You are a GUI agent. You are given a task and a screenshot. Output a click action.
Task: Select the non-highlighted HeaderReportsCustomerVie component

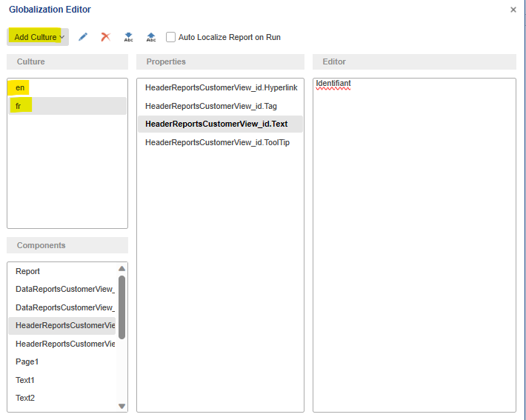[61, 344]
